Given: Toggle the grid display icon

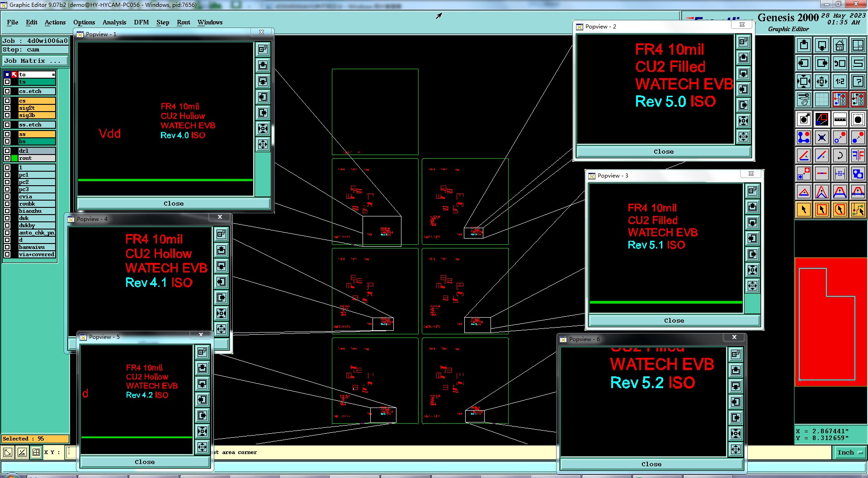Looking at the screenshot, I should [x=821, y=99].
